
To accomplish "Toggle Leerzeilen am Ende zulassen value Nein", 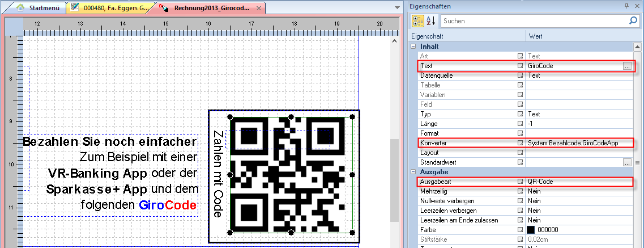I will (534, 220).
